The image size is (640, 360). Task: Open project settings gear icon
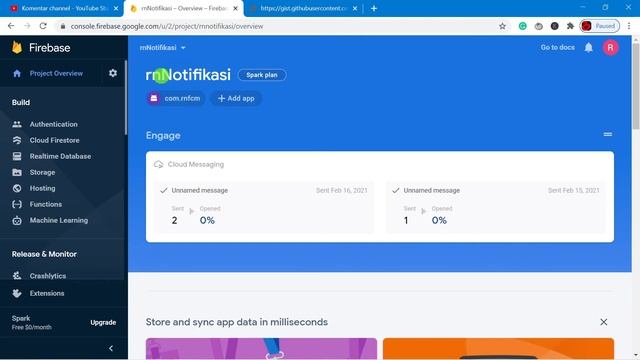pyautogui.click(x=113, y=73)
